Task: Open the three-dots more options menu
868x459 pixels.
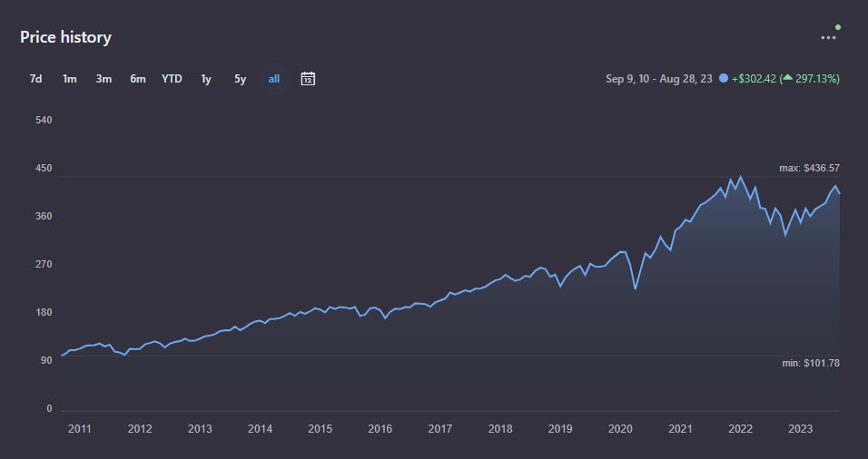Action: tap(828, 37)
